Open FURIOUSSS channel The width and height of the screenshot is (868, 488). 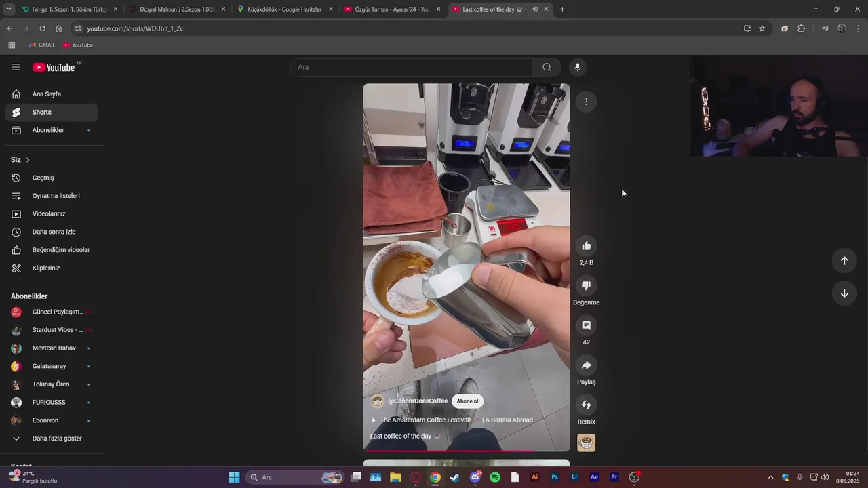tap(52, 402)
